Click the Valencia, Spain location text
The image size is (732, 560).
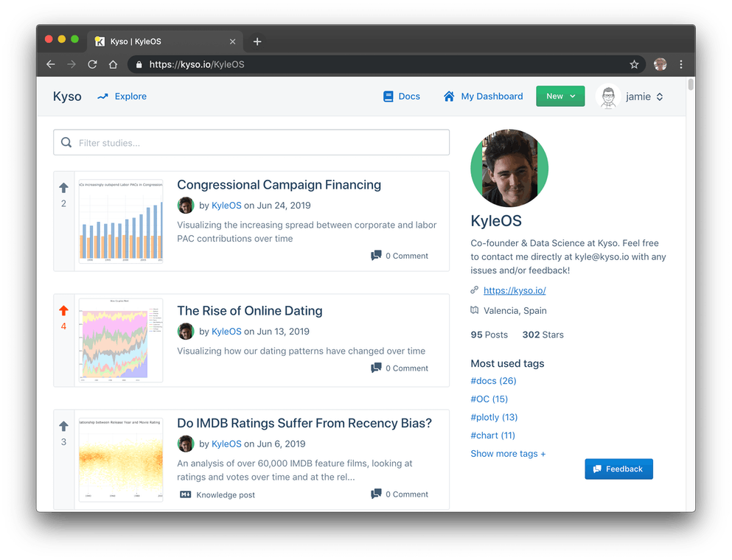515,311
